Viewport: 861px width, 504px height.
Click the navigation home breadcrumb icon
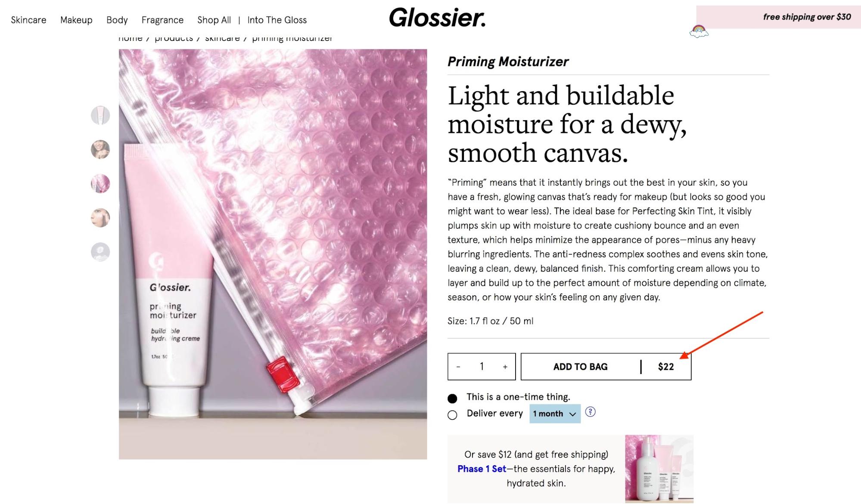pyautogui.click(x=130, y=38)
